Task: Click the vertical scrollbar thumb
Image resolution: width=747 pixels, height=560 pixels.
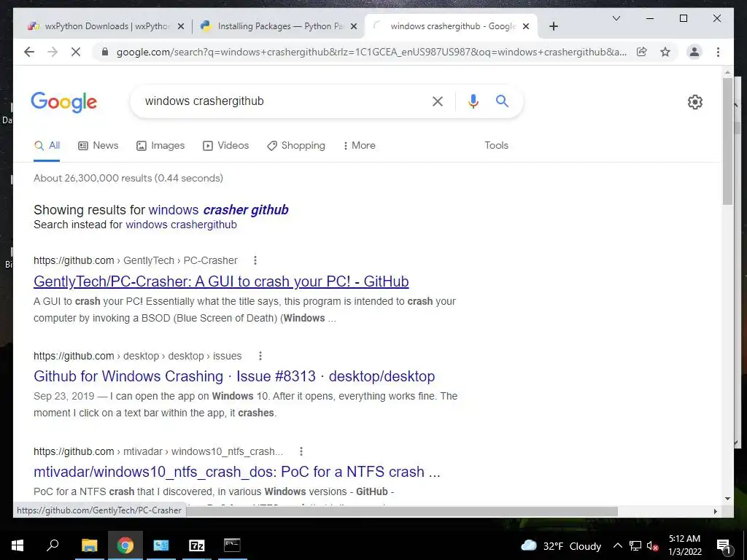Action: [727, 141]
